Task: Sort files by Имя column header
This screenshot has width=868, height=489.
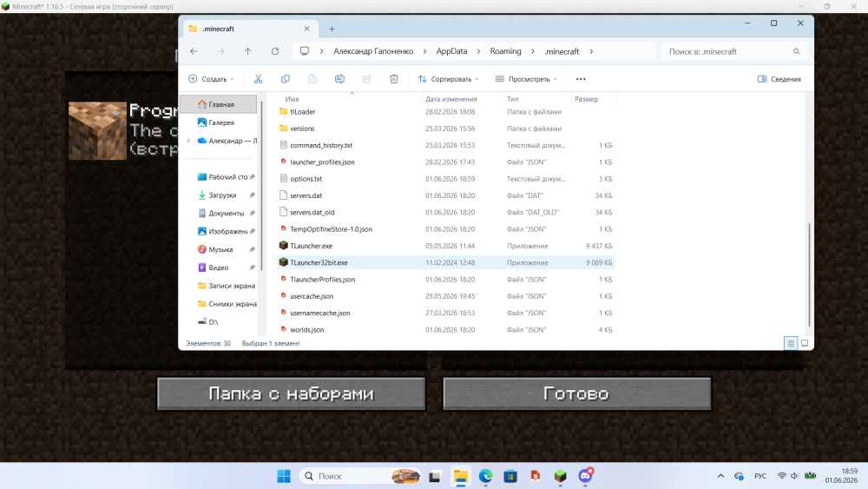Action: tap(292, 99)
